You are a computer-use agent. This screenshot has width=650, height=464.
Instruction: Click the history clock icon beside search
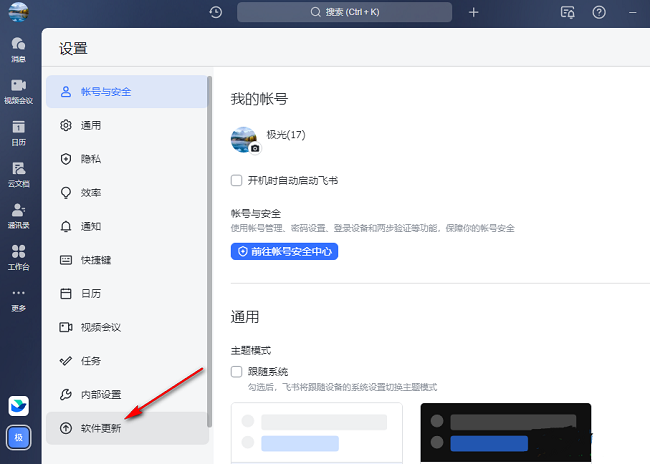coord(216,12)
